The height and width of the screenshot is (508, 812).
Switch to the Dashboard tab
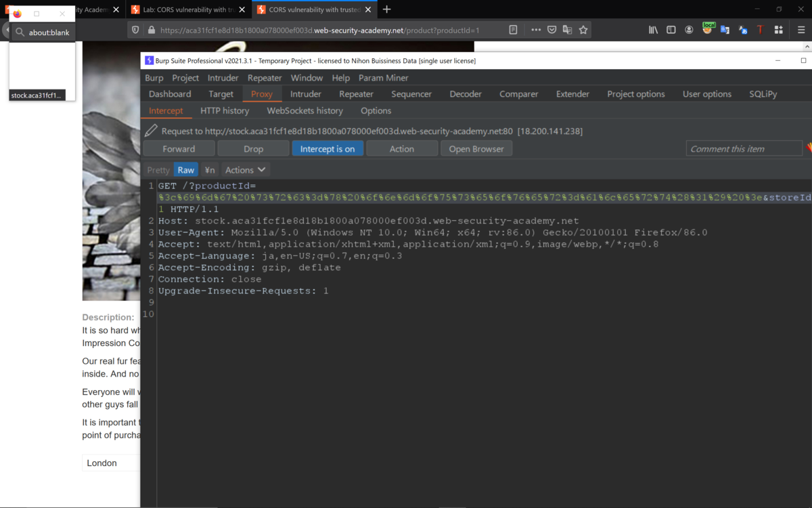click(x=170, y=94)
